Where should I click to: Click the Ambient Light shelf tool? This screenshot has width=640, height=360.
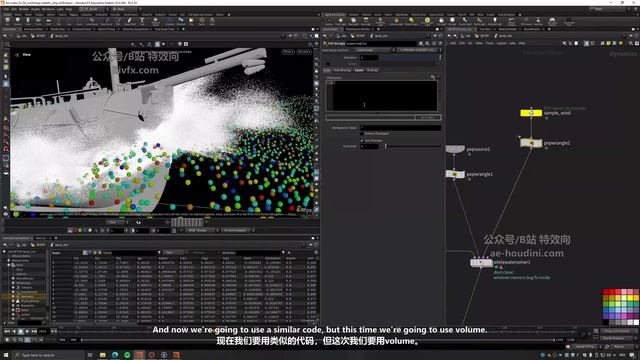point(496,21)
